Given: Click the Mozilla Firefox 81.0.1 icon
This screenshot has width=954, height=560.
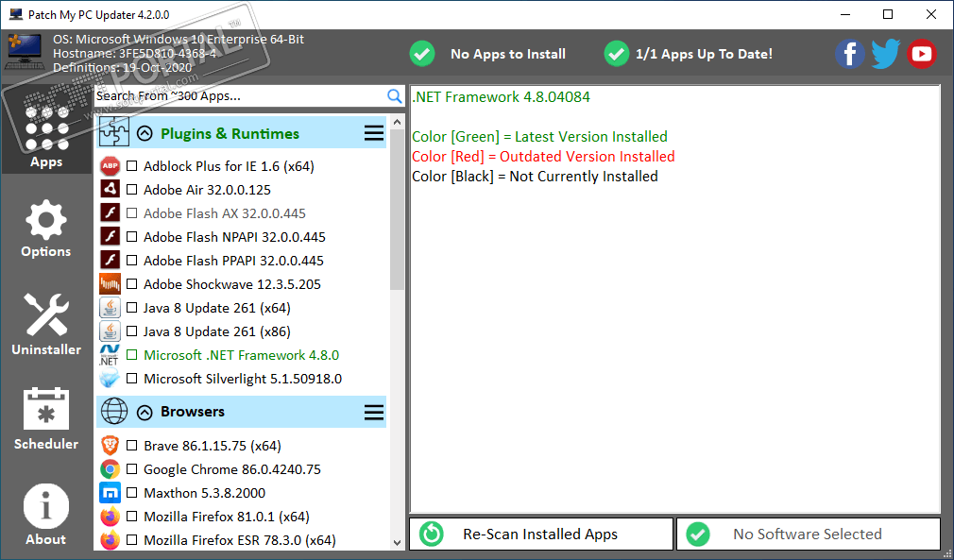Looking at the screenshot, I should [x=111, y=517].
